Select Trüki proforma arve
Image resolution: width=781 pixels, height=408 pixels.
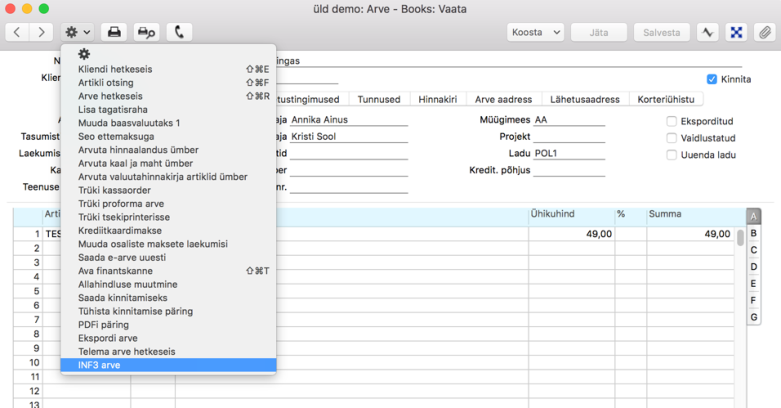click(168, 204)
